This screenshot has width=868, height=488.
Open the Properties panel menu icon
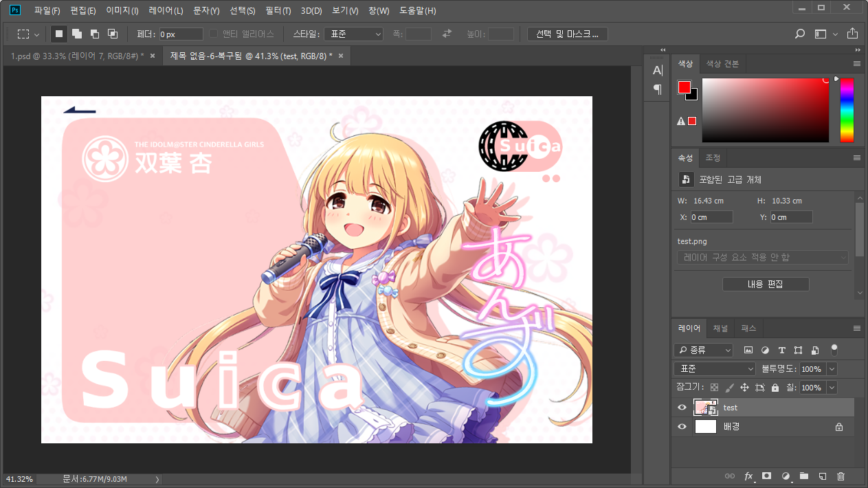[x=857, y=157]
